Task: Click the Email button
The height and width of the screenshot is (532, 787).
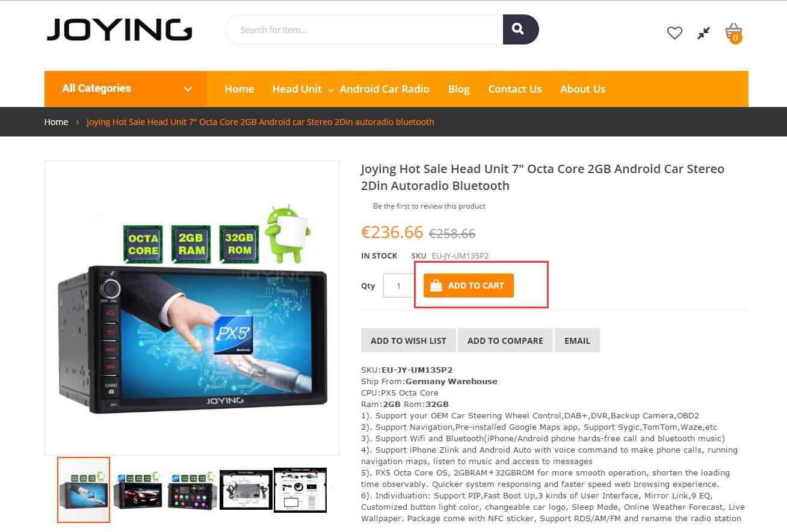Action: 577,340
